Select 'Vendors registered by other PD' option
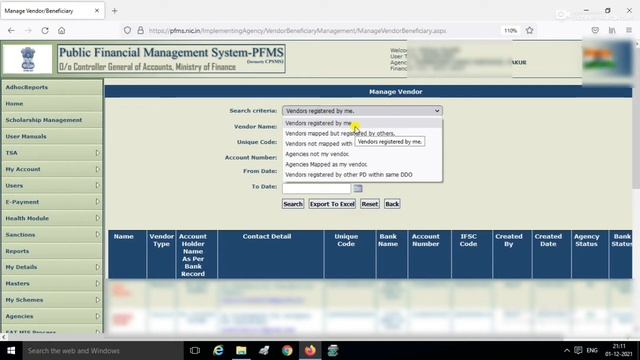This screenshot has width=640, height=360. (362, 175)
